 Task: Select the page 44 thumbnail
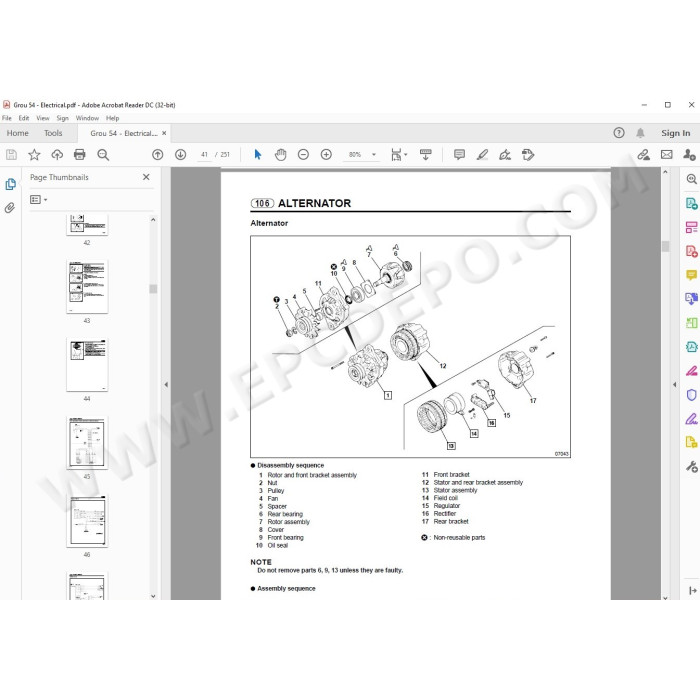pos(87,365)
